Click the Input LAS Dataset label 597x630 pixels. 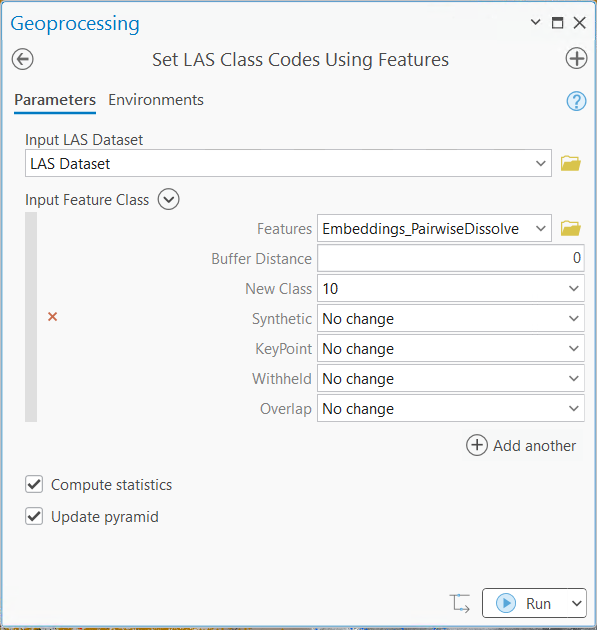coord(84,140)
